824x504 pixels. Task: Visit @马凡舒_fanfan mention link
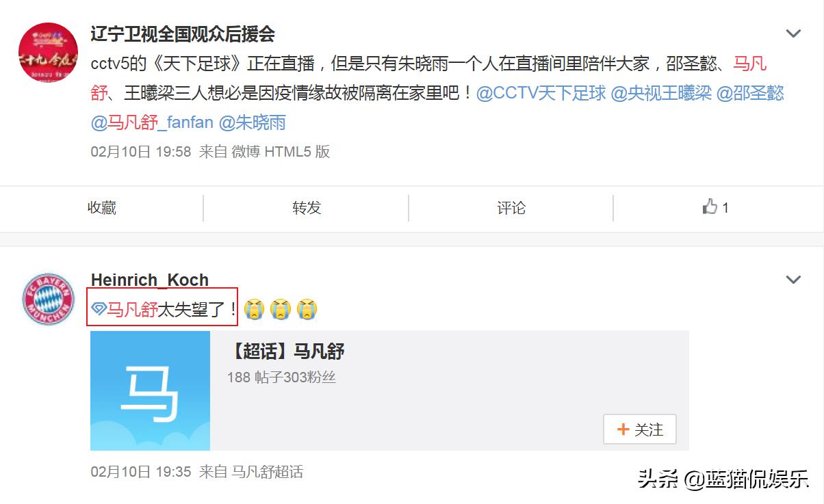tap(152, 123)
